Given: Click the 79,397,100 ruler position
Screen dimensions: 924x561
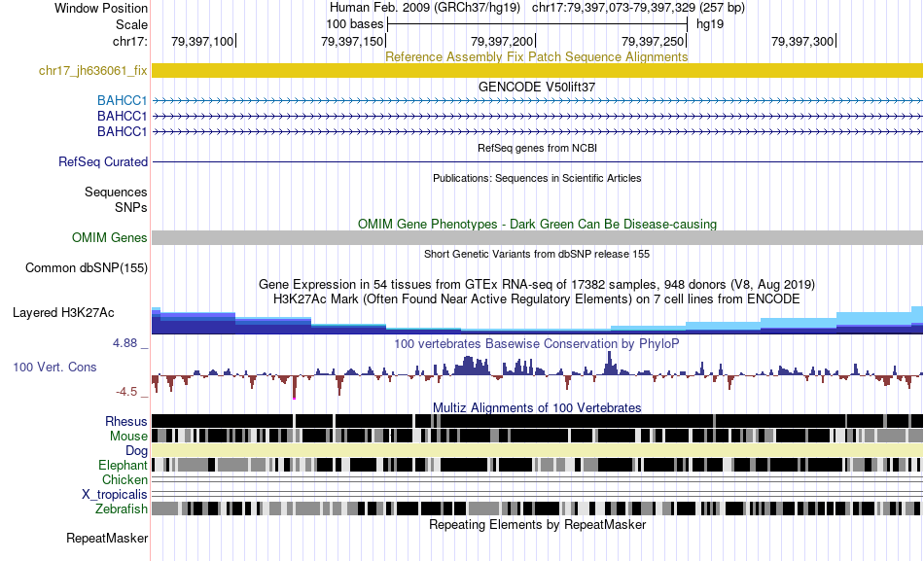Looking at the screenshot, I should click(203, 41).
